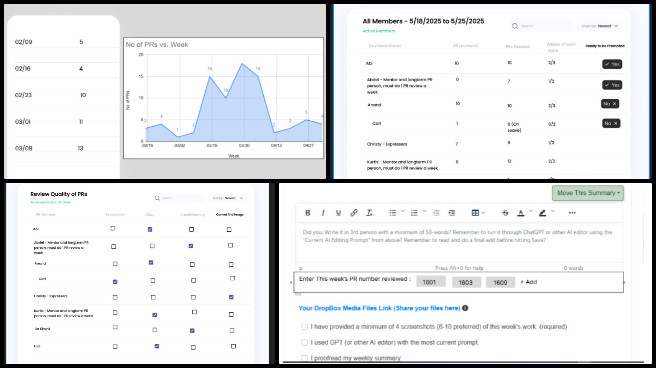Toggle bold formatting in the summary editor
Viewport: 656px width, 368px height.
coord(308,213)
